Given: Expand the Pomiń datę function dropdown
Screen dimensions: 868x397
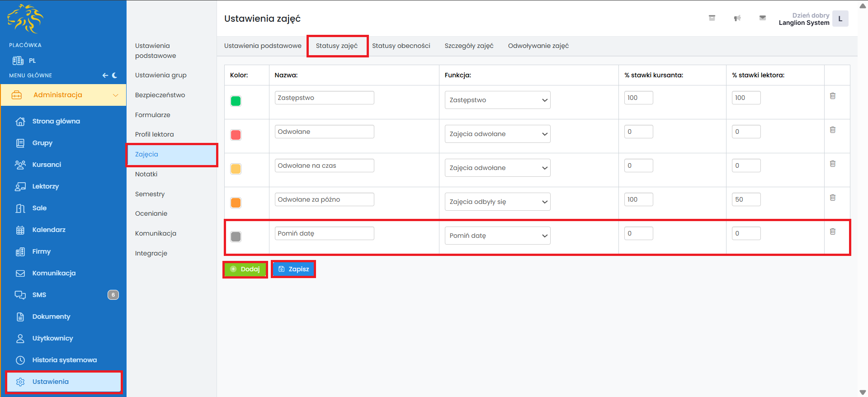Looking at the screenshot, I should click(x=497, y=236).
